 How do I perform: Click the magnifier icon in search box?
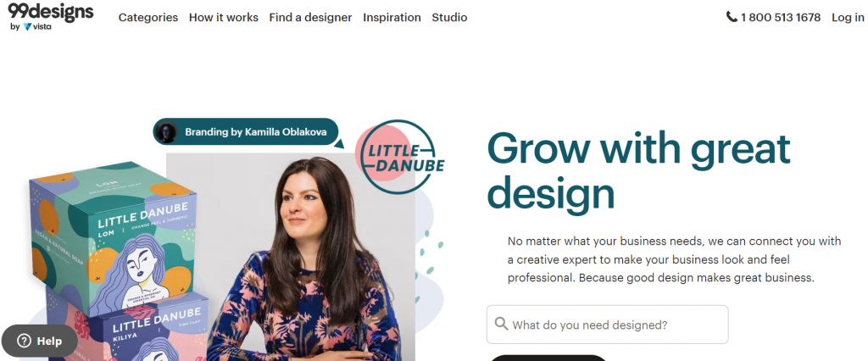(501, 324)
